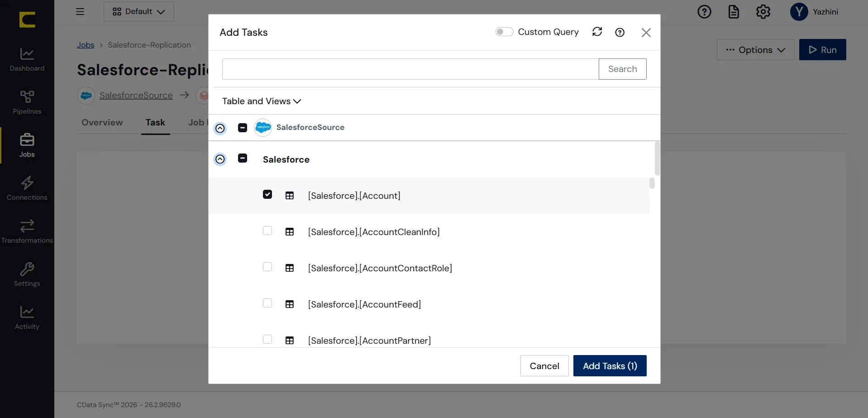Click the CData logo at top left
This screenshot has width=868, height=418.
pyautogui.click(x=27, y=19)
